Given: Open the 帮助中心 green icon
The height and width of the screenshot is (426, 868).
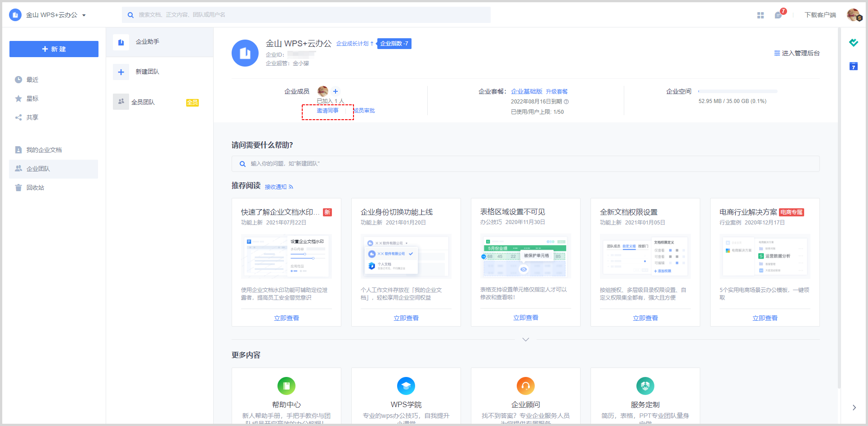Looking at the screenshot, I should click(x=286, y=386).
